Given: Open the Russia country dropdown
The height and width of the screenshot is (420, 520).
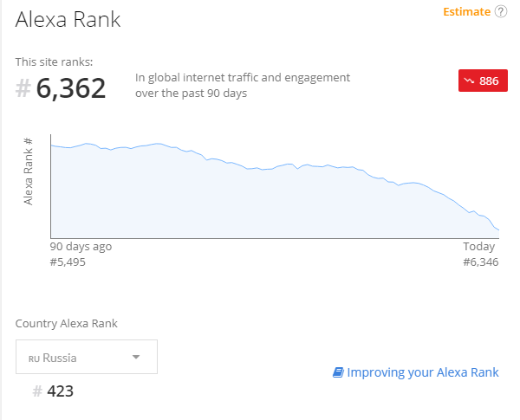Looking at the screenshot, I should coord(87,357).
